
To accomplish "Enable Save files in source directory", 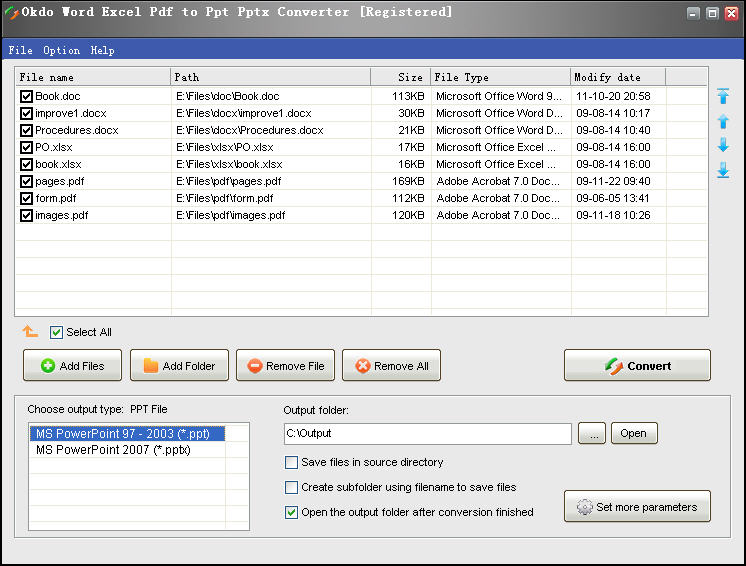I will [291, 462].
